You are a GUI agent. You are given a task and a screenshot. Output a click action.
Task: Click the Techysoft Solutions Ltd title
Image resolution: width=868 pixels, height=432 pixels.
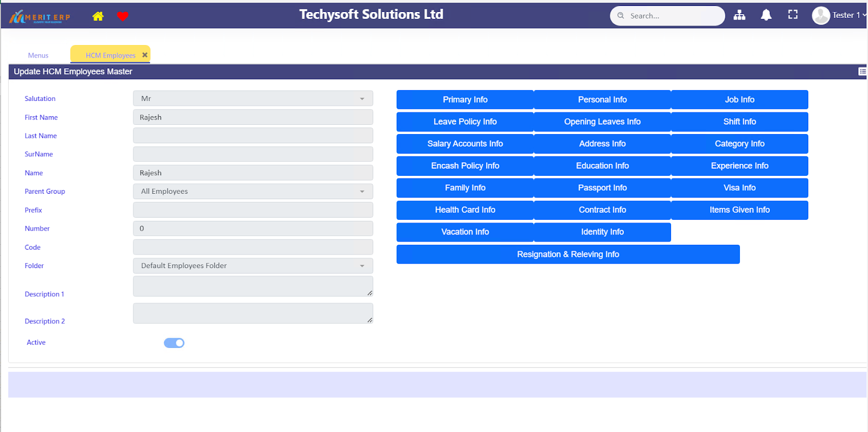coord(372,15)
